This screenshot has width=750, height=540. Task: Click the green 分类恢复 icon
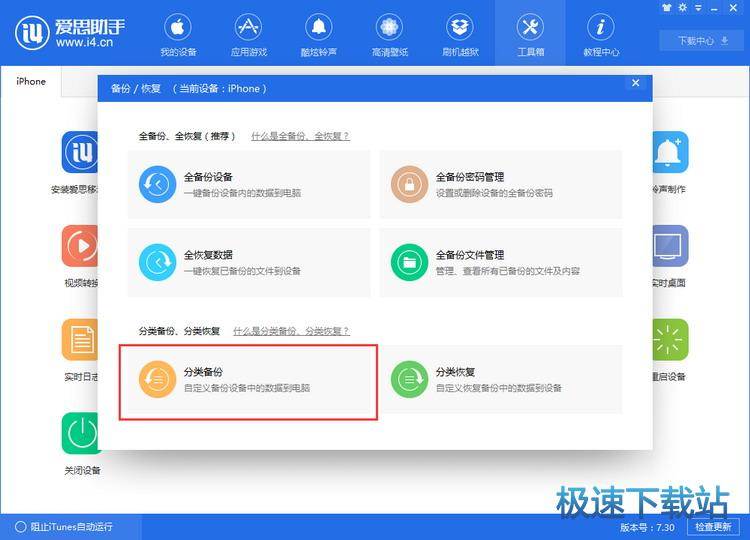[409, 379]
